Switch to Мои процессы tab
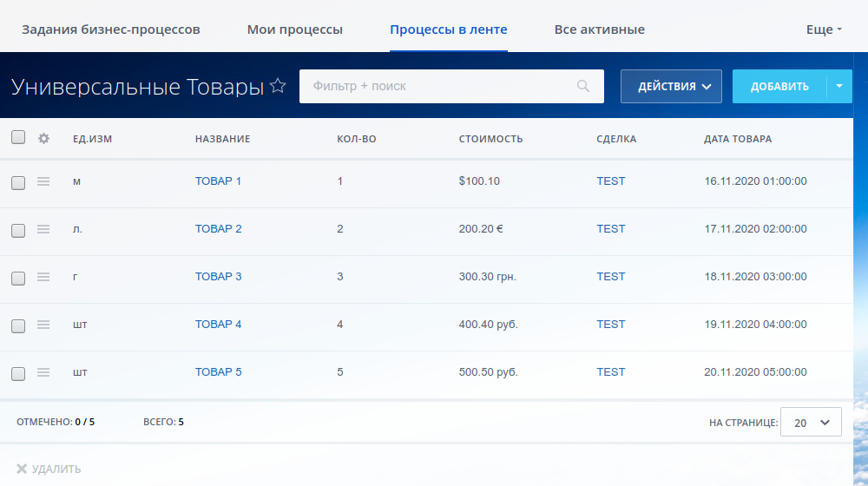 coord(294,30)
